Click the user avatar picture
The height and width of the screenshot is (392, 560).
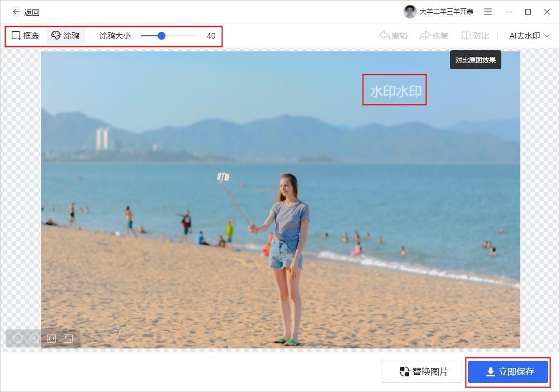click(410, 12)
